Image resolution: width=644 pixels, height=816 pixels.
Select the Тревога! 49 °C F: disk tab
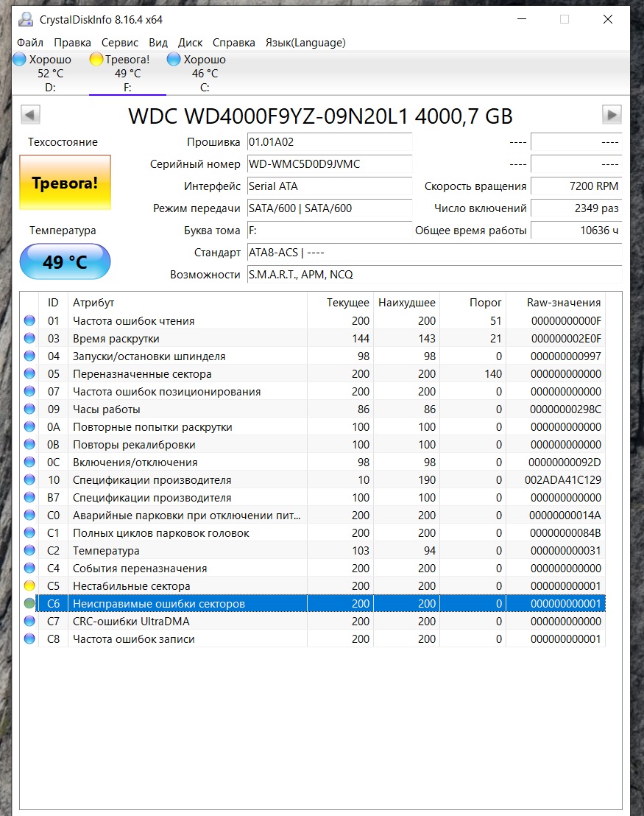coord(127,74)
